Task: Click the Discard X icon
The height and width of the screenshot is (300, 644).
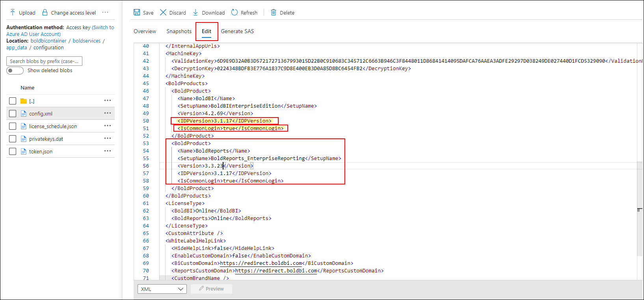Action: [163, 12]
